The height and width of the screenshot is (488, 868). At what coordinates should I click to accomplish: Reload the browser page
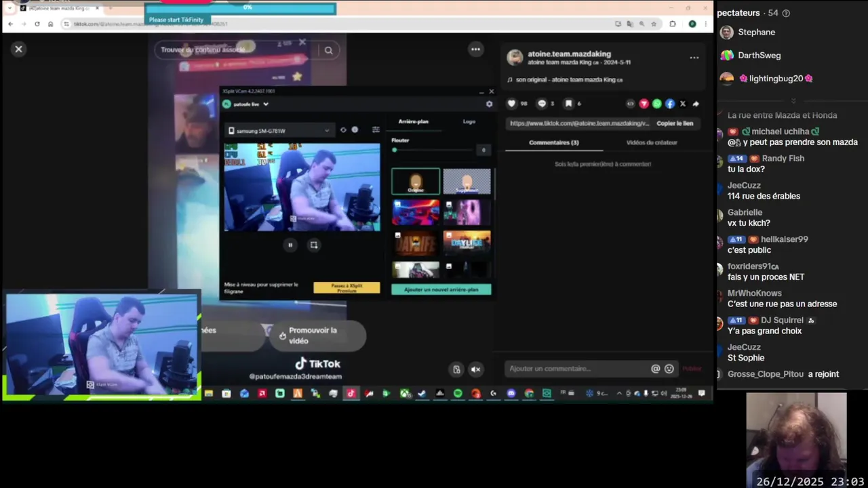[36, 24]
